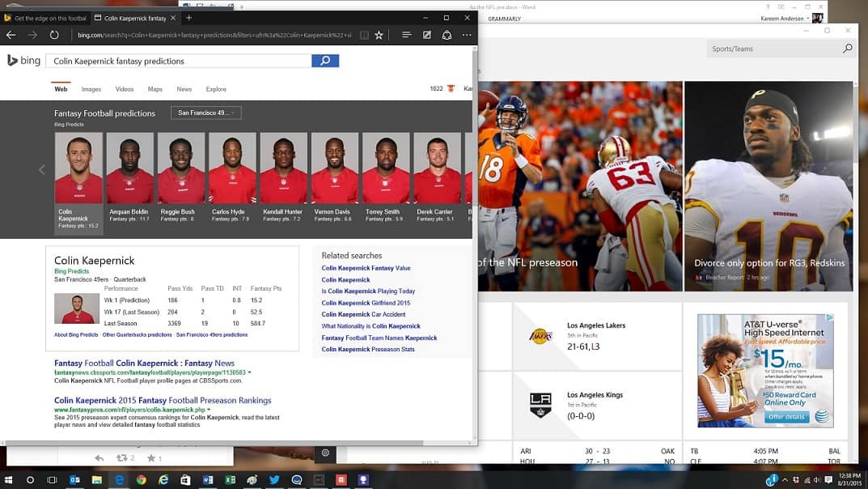Expand arrow beside fantasynews.cbssports.com URL
The image size is (868, 489).
[249, 372]
